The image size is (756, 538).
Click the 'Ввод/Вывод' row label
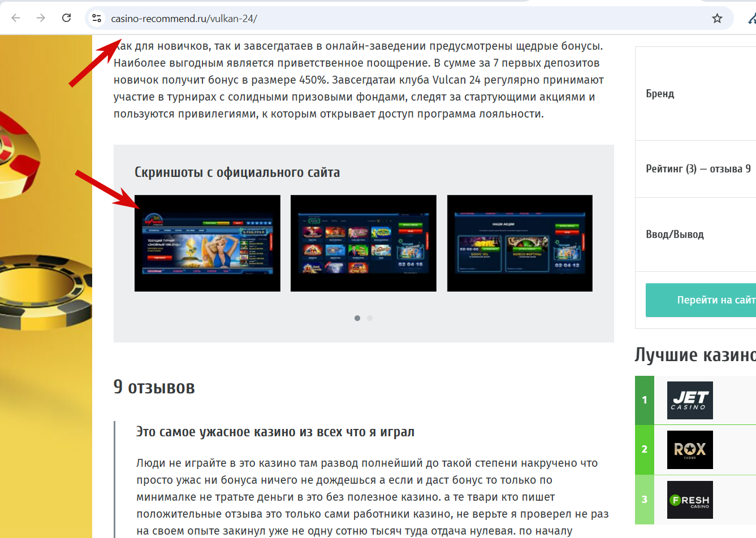675,235
